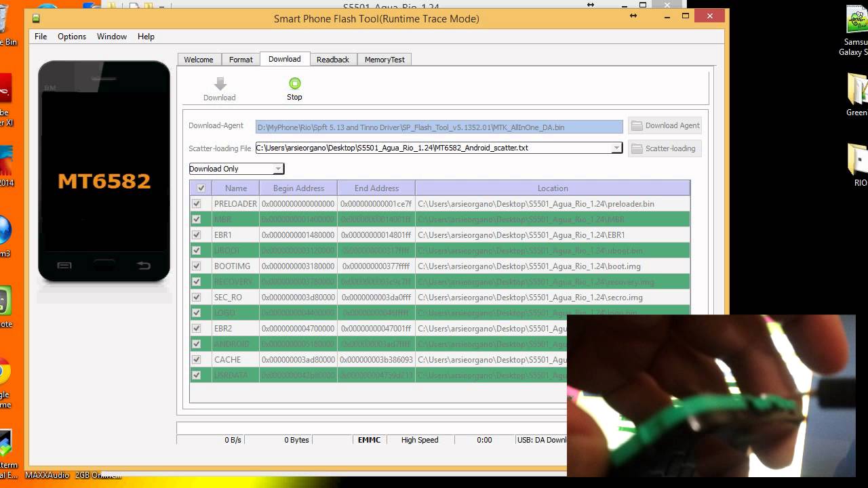The height and width of the screenshot is (488, 868).
Task: Select the EBR2 name cell
Action: (235, 328)
